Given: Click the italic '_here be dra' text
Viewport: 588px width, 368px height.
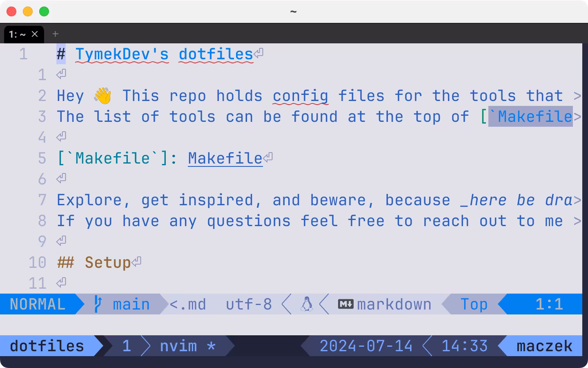Looking at the screenshot, I should [x=516, y=200].
